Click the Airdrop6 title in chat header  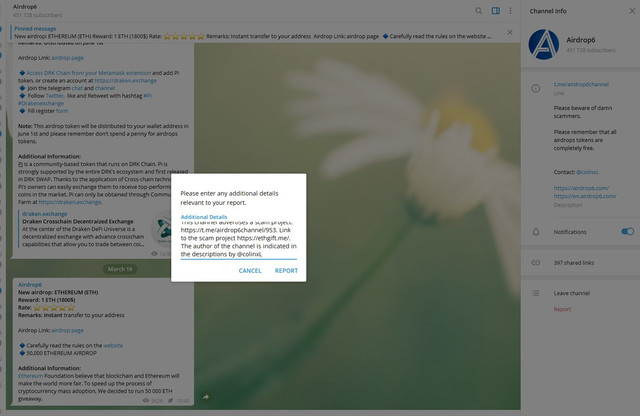(x=25, y=7)
